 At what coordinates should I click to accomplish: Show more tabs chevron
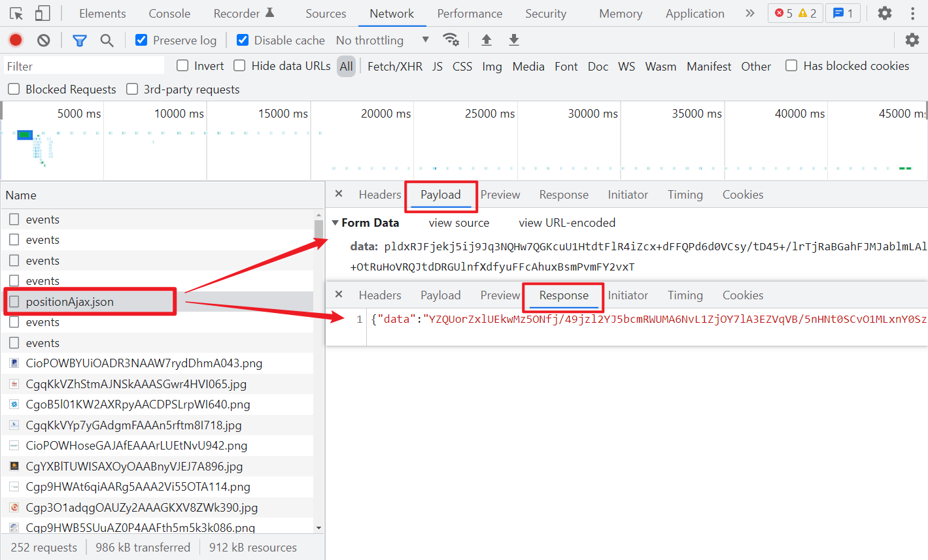click(x=749, y=13)
